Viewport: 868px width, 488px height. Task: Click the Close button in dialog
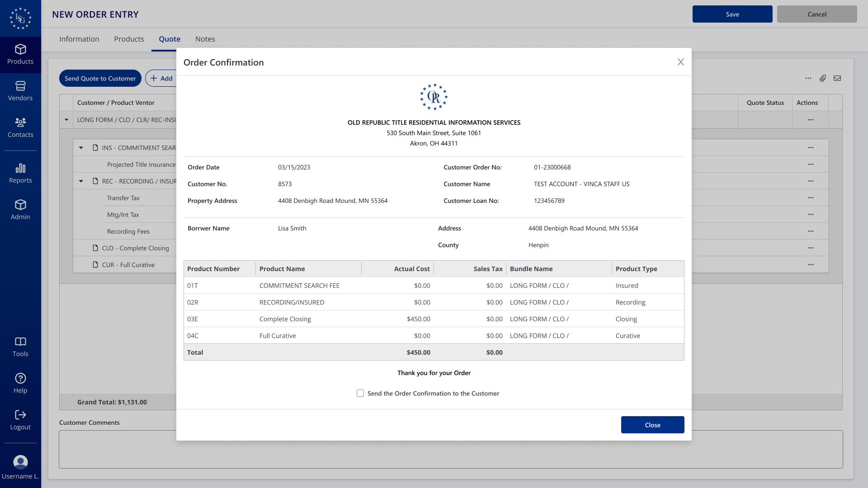(x=652, y=425)
